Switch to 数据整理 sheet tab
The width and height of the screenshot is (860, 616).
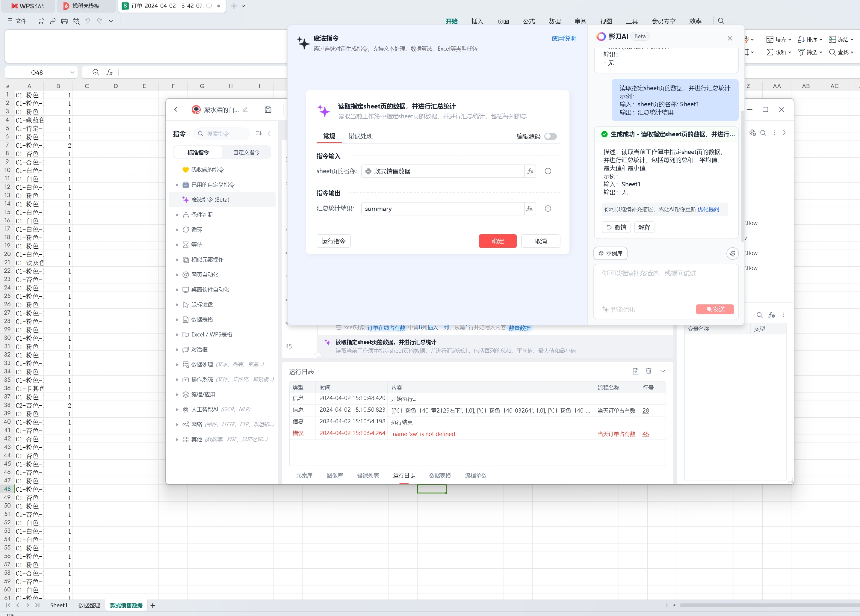pos(89,606)
